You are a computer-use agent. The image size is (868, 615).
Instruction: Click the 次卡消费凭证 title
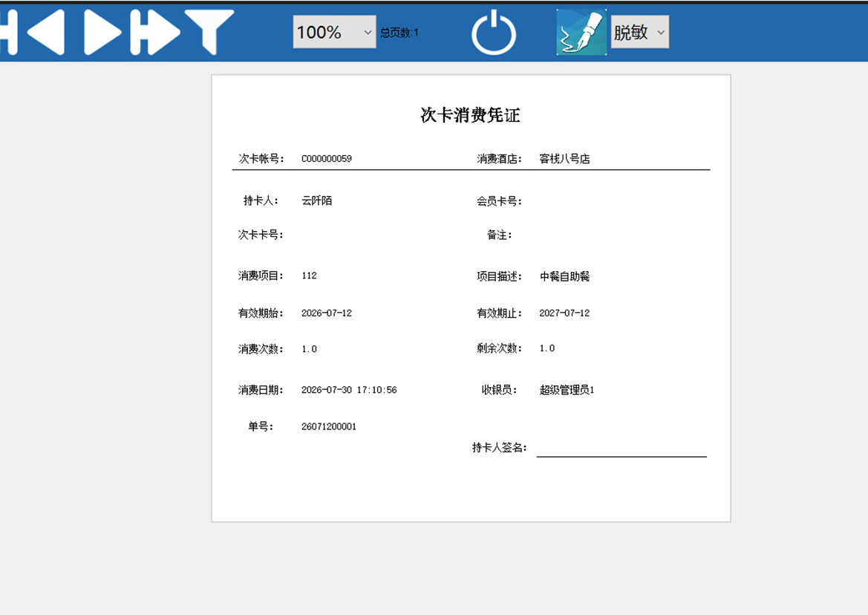pyautogui.click(x=471, y=115)
